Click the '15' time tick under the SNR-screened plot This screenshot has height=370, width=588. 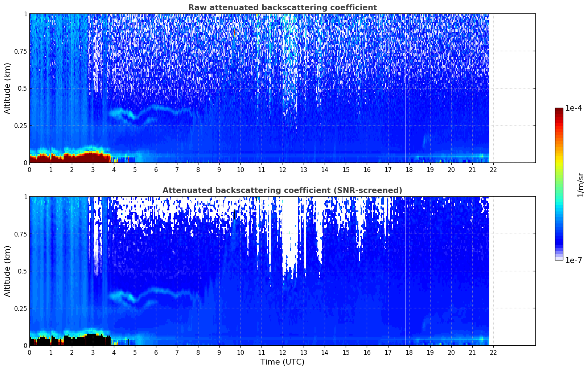346,352
